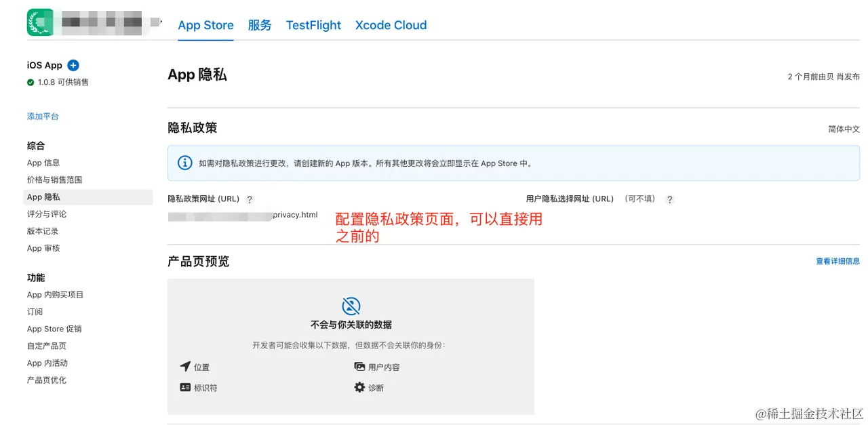Open the Xcode Cloud tab

click(391, 25)
